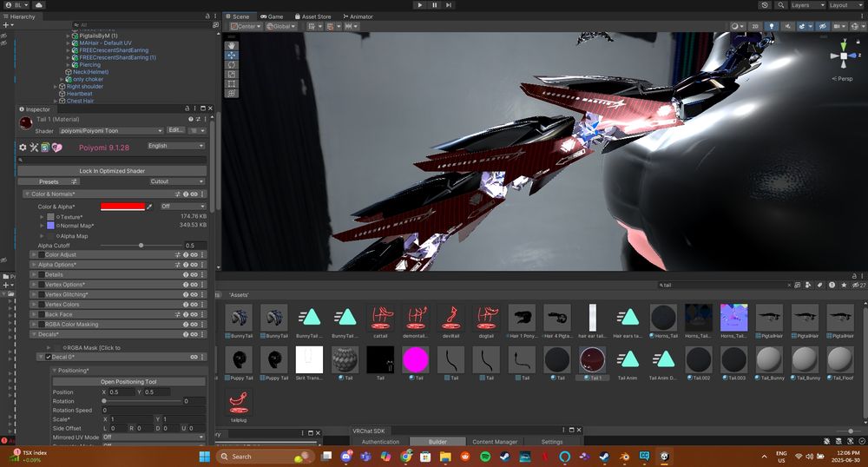Enable the Color Adjust checkbox
Image resolution: width=868 pixels, height=467 pixels.
[x=41, y=254]
